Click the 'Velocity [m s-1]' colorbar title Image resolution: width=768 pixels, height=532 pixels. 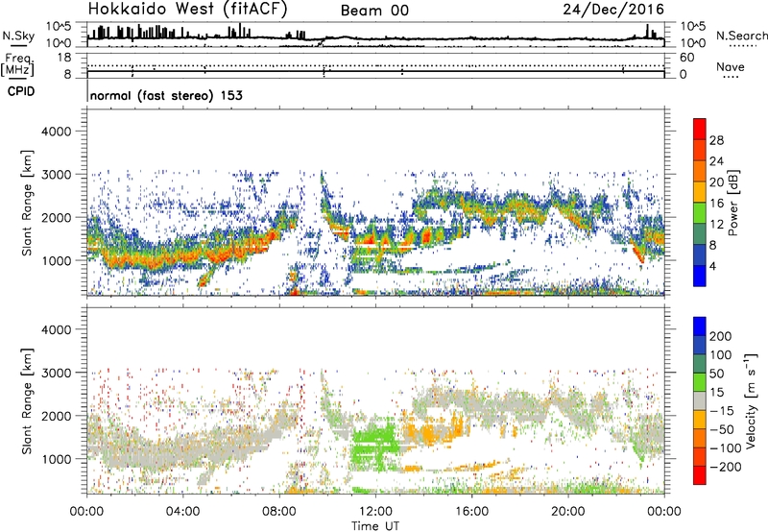click(x=751, y=400)
